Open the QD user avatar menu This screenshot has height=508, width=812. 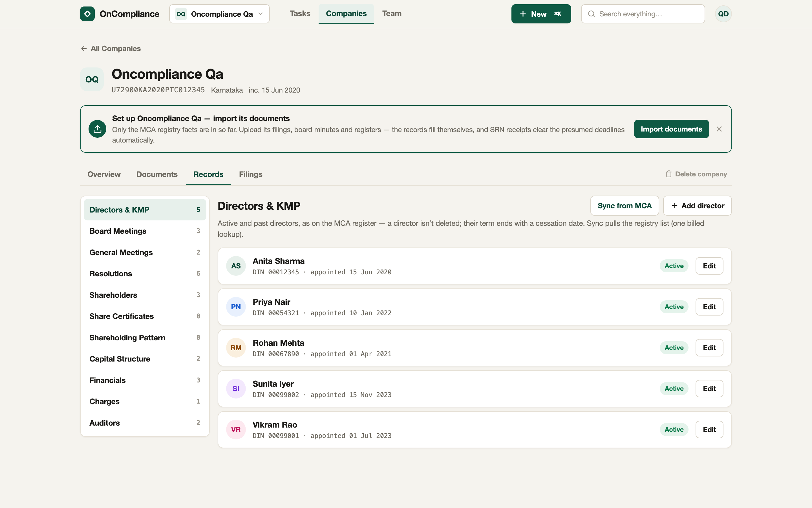coord(723,14)
